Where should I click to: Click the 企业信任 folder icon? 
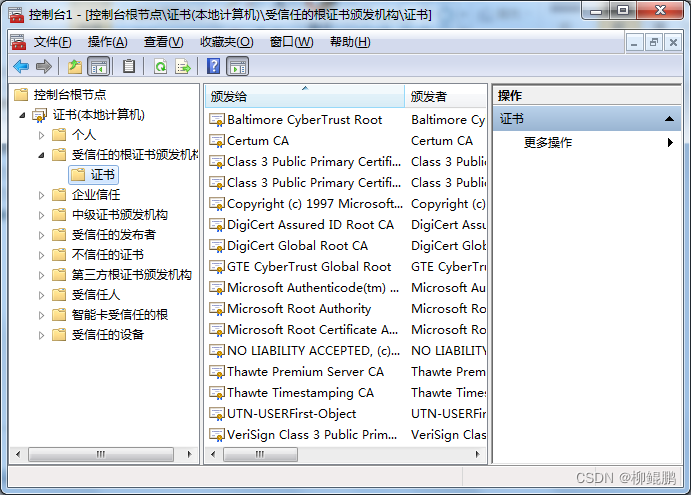(x=59, y=194)
